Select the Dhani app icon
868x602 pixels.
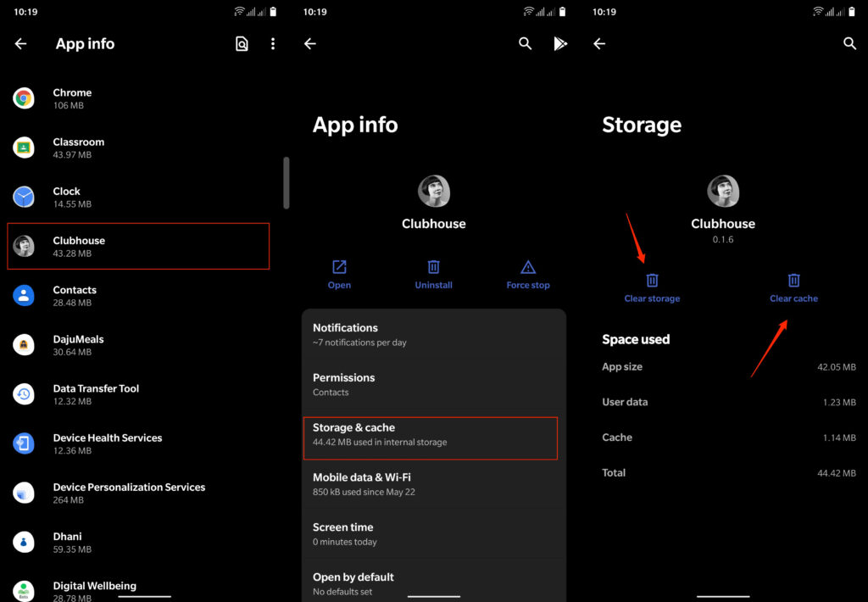(24, 542)
